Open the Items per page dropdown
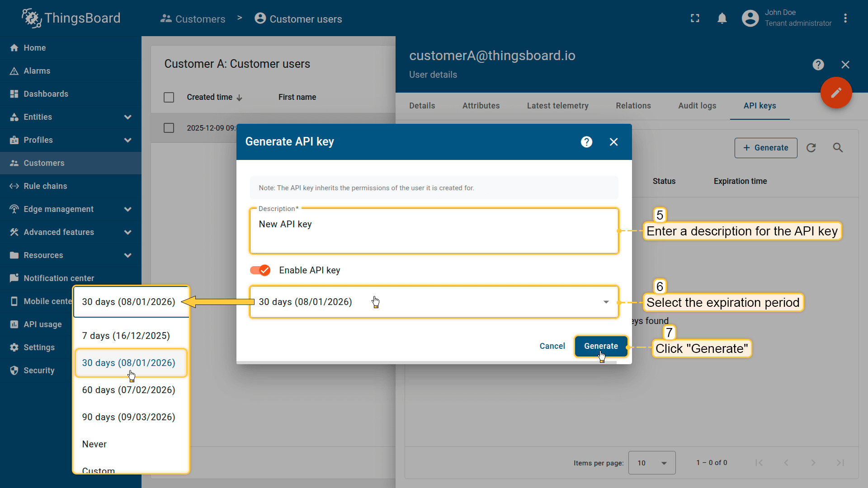Viewport: 868px width, 488px height. coord(651,463)
